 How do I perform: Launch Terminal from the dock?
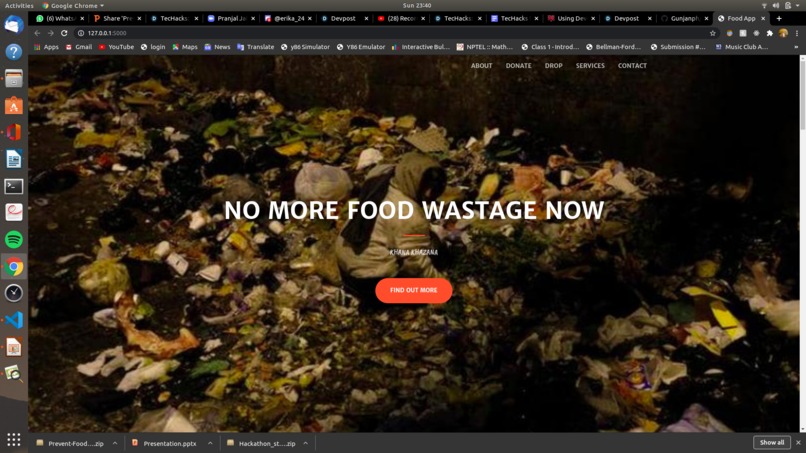(13, 186)
